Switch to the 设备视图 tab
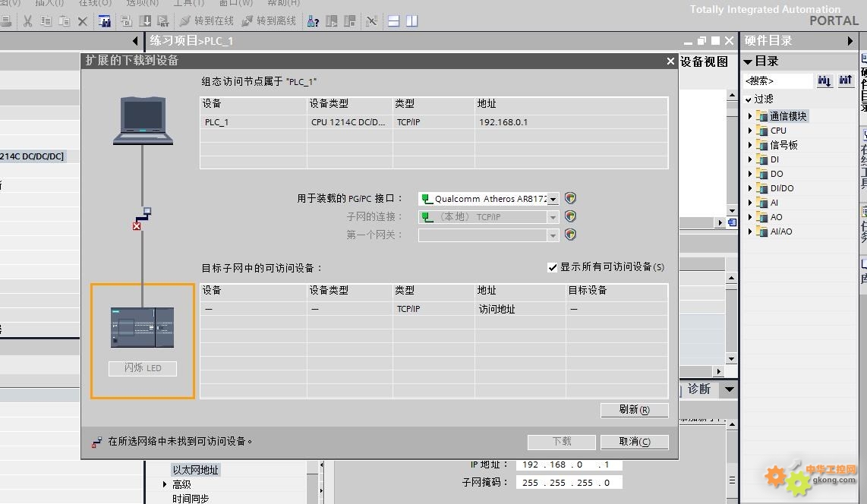Screen dimensions: 867x504 click(704, 62)
